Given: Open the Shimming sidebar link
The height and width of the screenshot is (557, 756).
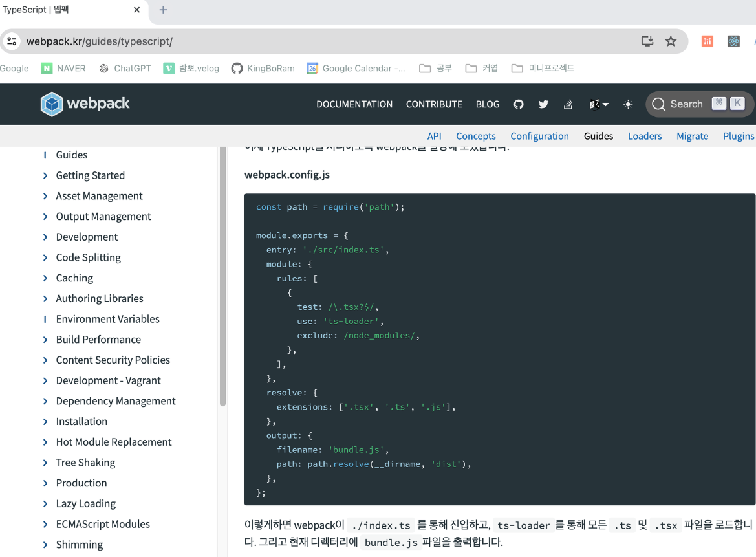Looking at the screenshot, I should [x=80, y=545].
